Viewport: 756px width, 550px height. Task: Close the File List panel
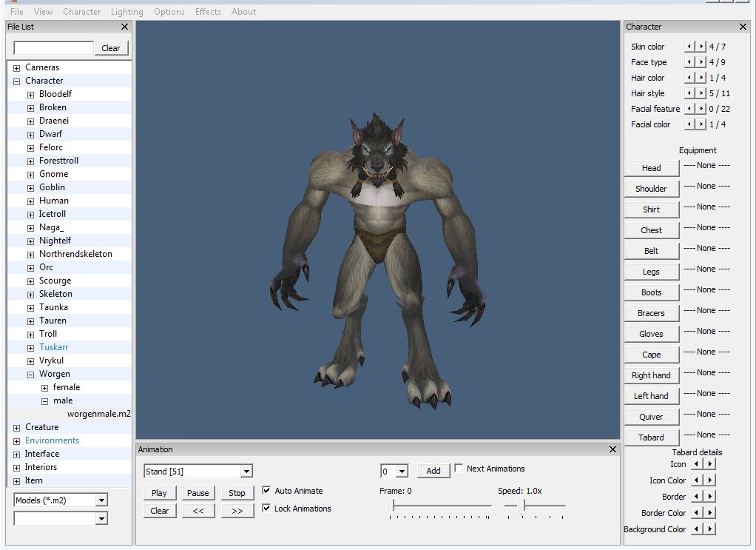click(x=124, y=27)
